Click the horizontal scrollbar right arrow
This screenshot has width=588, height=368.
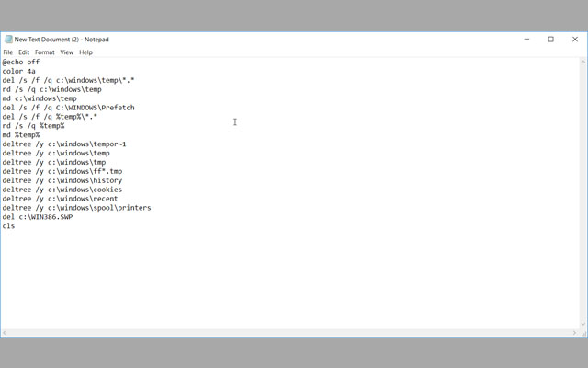(574, 333)
